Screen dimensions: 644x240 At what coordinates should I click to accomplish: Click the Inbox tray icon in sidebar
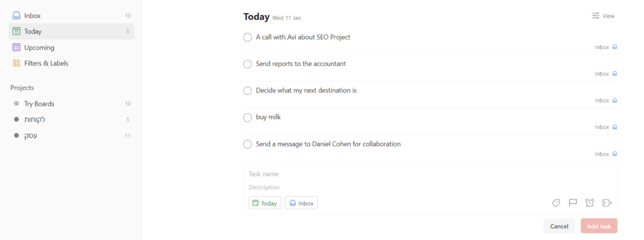point(16,16)
